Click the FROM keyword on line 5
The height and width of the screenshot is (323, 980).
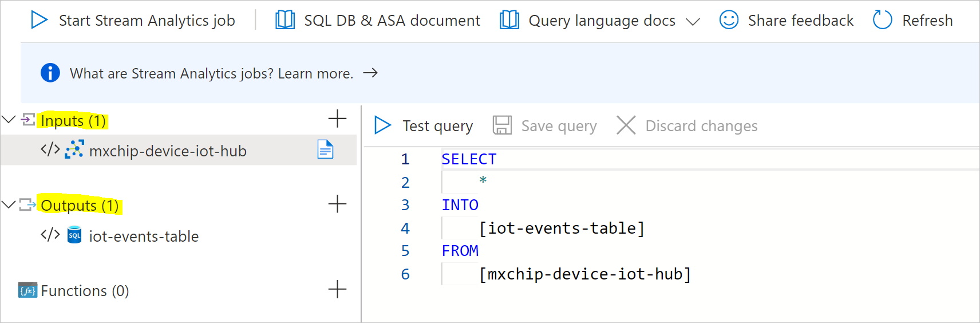click(x=460, y=251)
